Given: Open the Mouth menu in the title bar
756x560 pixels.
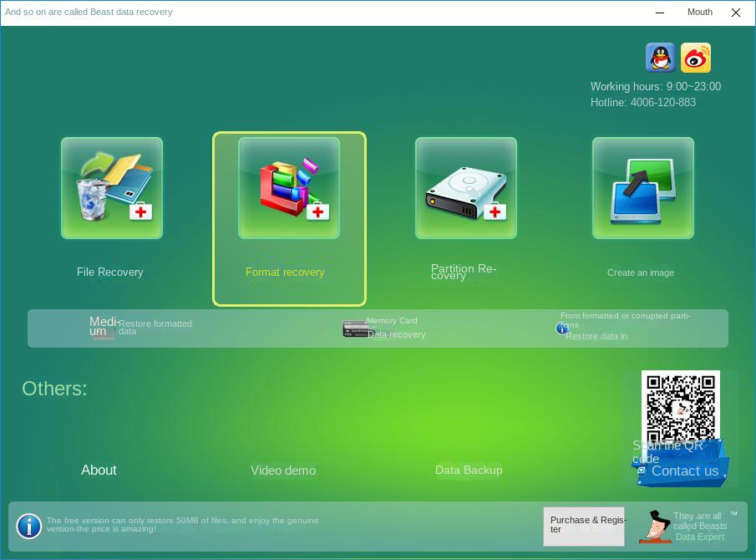Looking at the screenshot, I should tap(699, 12).
